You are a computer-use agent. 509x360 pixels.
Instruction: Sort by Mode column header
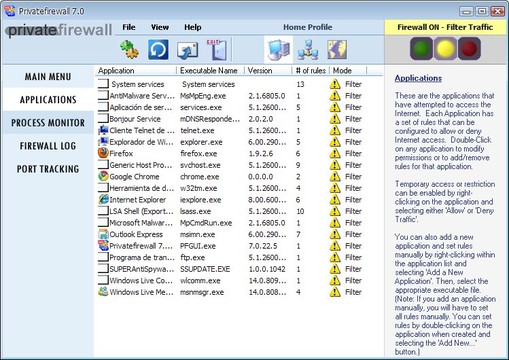click(x=348, y=71)
